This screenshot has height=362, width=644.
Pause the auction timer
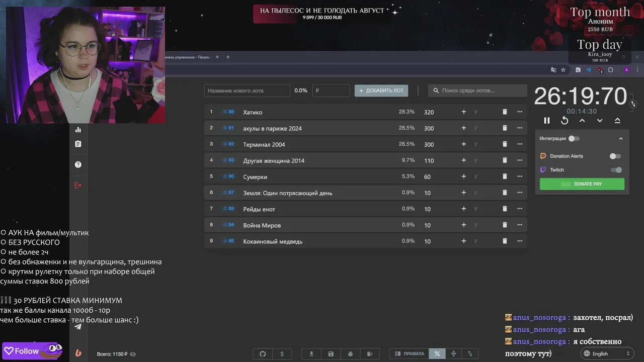547,121
